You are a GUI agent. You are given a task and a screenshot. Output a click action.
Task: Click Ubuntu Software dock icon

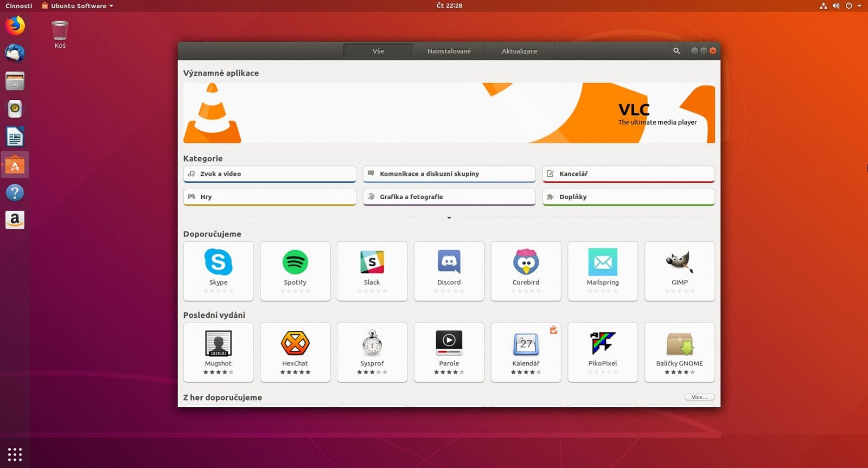[15, 165]
